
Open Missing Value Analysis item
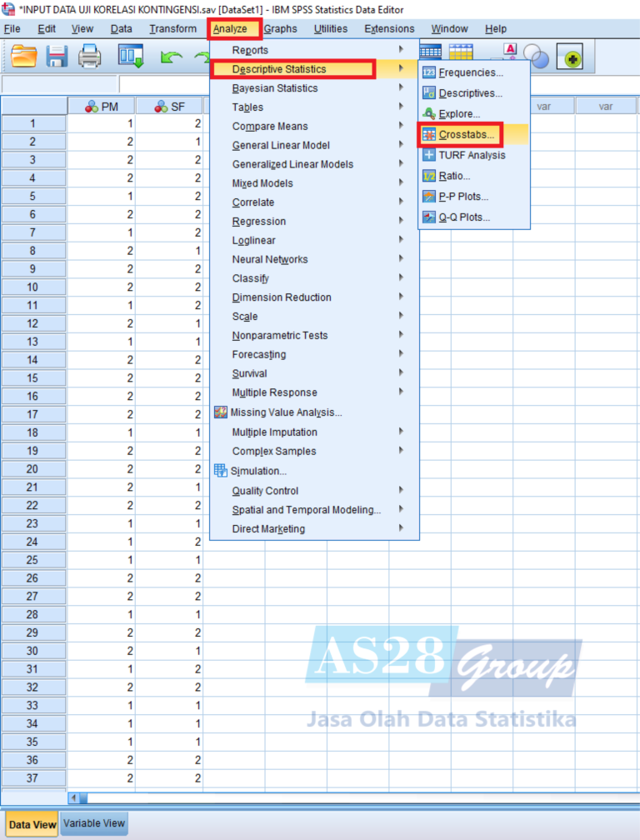click(286, 412)
